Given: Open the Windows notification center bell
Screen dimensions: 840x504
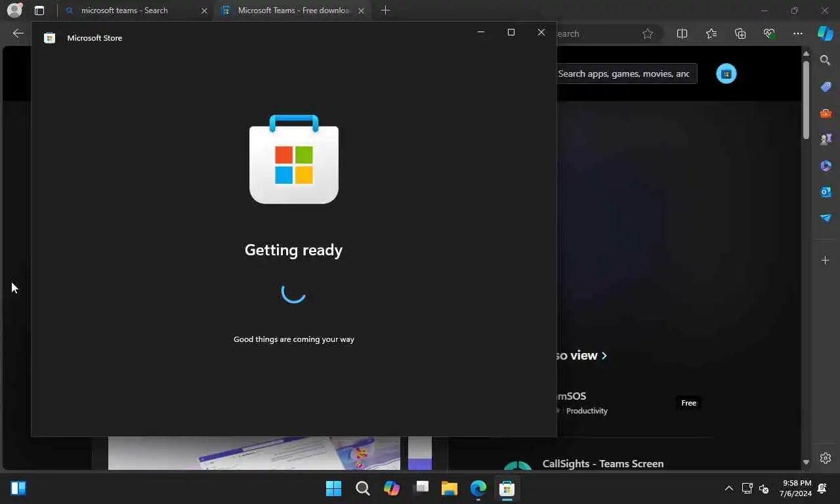Looking at the screenshot, I should pyautogui.click(x=823, y=488).
